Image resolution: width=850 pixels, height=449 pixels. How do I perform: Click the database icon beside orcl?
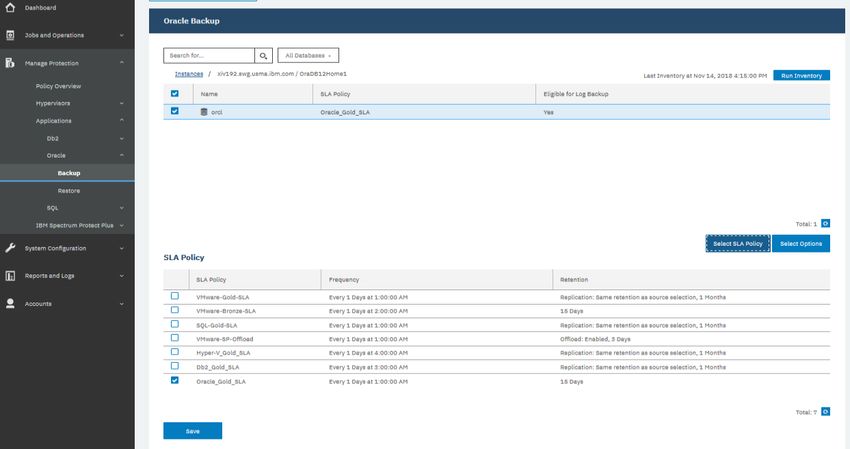point(204,112)
